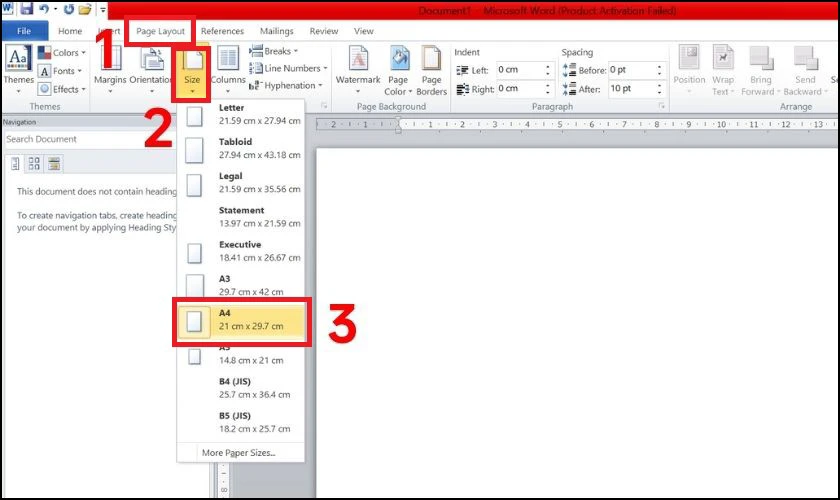Click the Bring Forward button
This screenshot has width=840, height=500.
760,70
